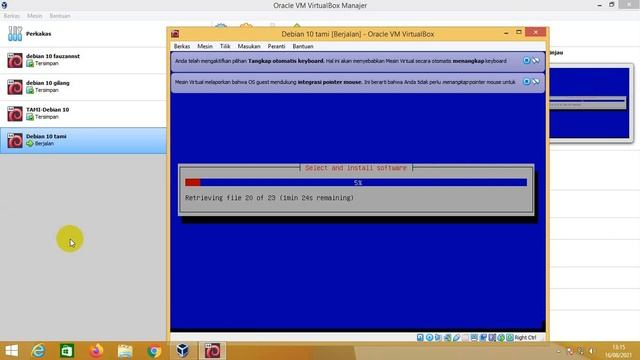
Task: Click the optical drive indicator in VM status bar
Action: (x=429, y=338)
